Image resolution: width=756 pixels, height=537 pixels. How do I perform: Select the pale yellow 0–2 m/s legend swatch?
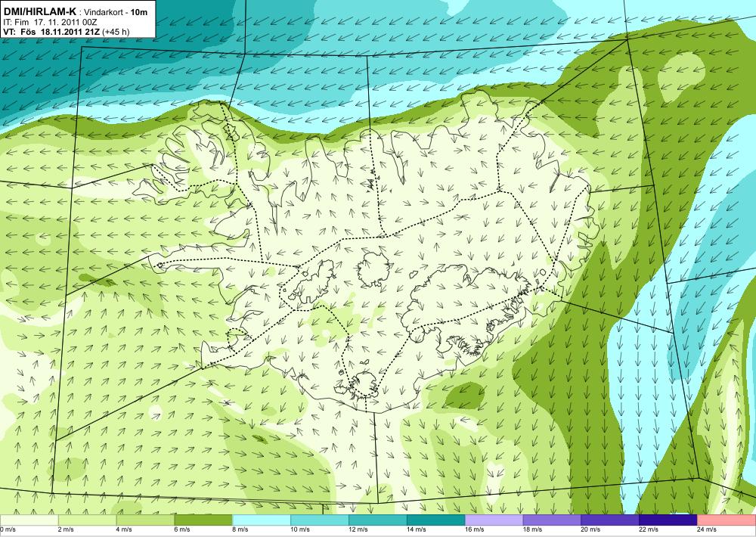click(x=29, y=520)
